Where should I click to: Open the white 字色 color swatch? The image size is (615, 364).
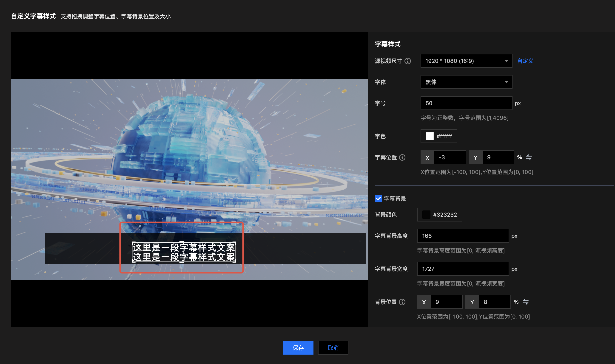tap(430, 136)
